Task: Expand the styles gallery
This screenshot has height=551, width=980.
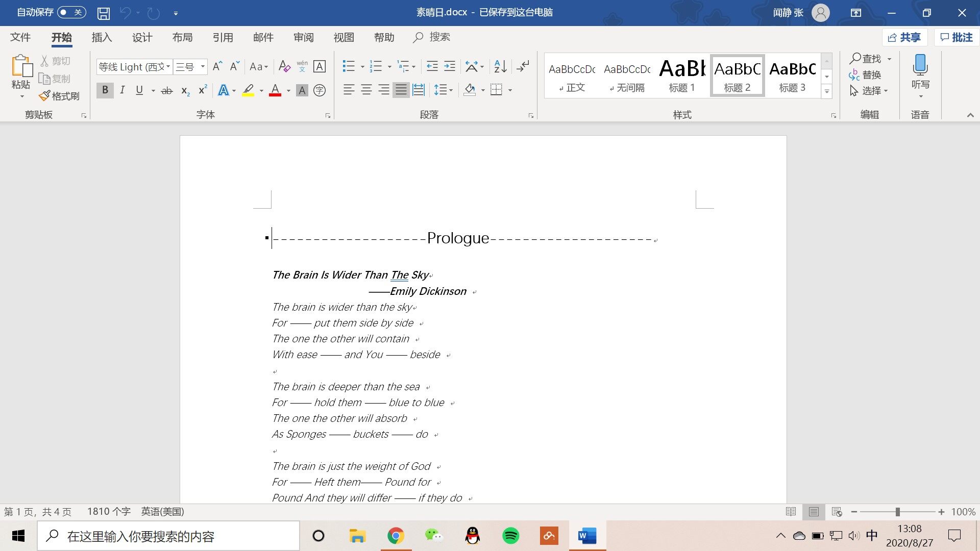Action: tap(827, 91)
